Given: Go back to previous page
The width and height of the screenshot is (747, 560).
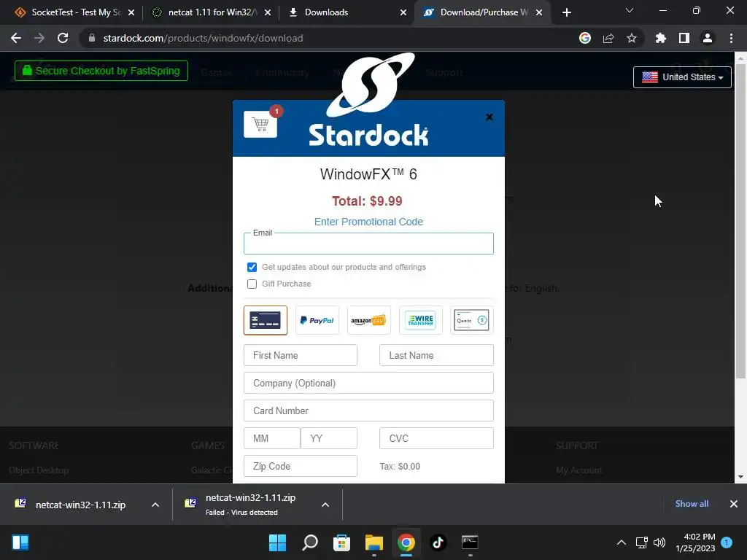Looking at the screenshot, I should tap(16, 38).
